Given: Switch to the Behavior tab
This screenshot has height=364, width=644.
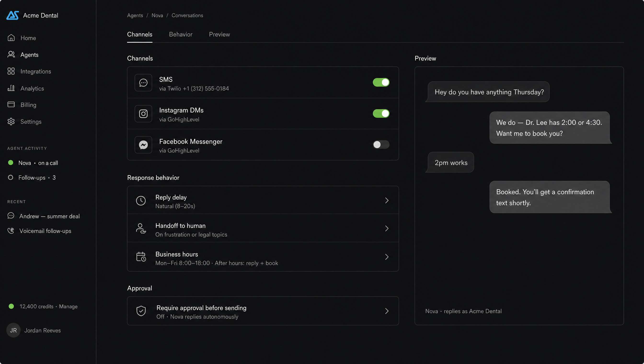Looking at the screenshot, I should [181, 34].
